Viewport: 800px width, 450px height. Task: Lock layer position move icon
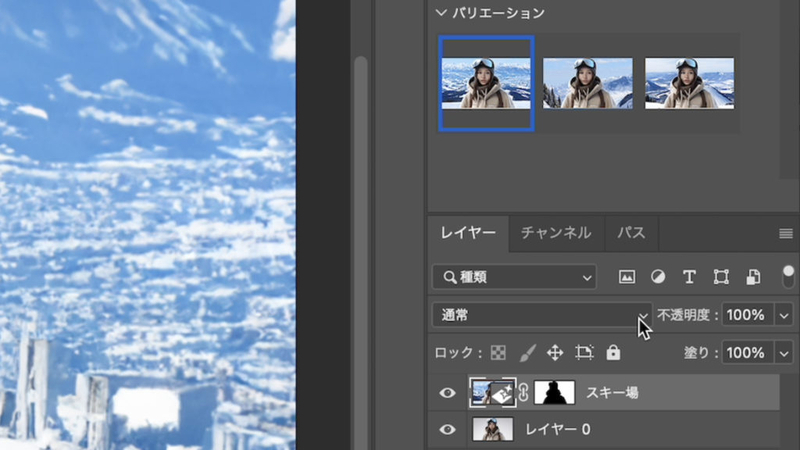pyautogui.click(x=555, y=353)
